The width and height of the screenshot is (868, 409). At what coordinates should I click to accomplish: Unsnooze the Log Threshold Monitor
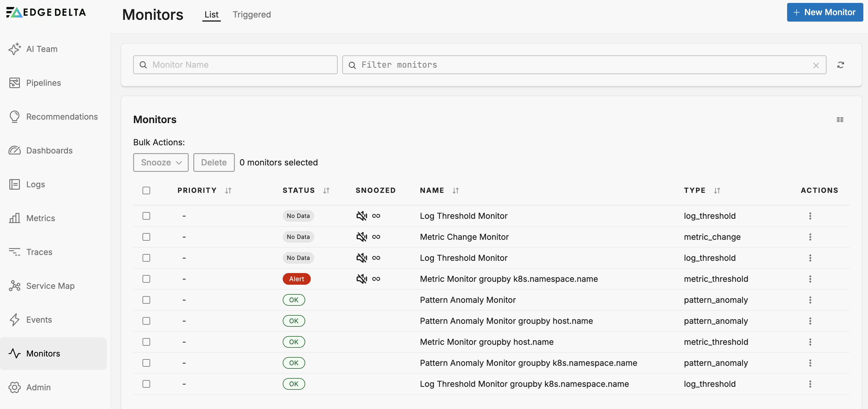(362, 216)
